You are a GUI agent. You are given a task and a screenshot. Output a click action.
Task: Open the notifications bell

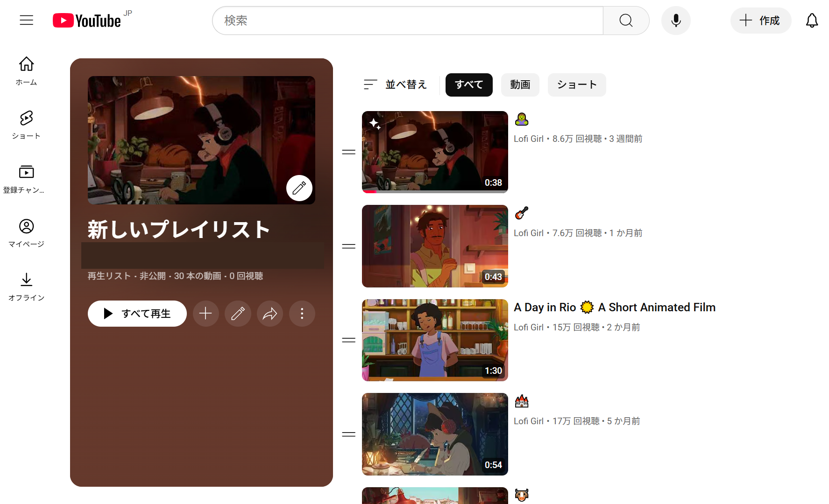point(812,21)
